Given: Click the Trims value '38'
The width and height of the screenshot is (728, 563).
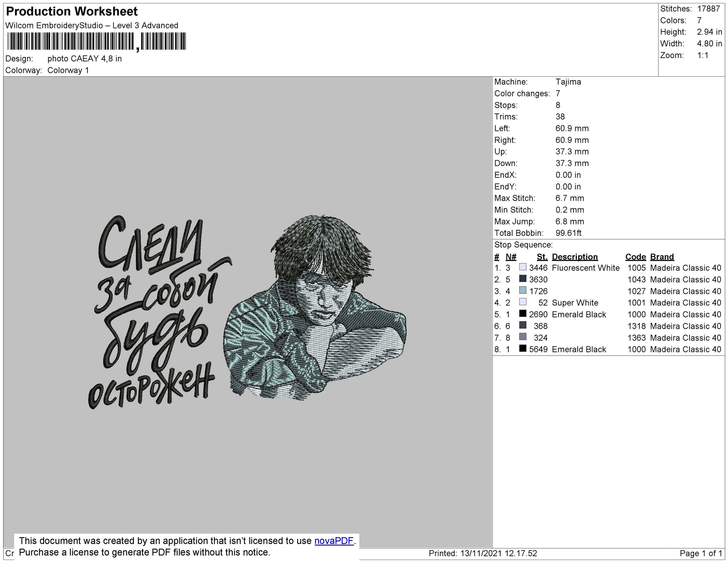Looking at the screenshot, I should pos(560,117).
